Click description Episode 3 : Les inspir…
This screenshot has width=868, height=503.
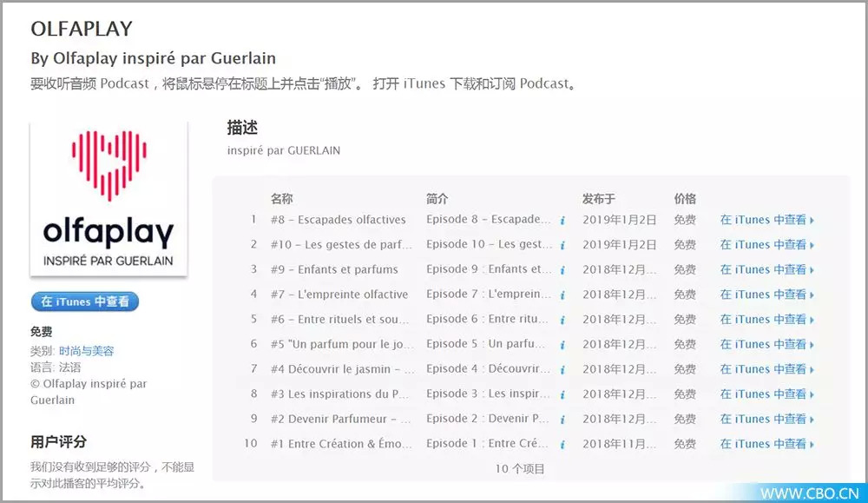[488, 394]
